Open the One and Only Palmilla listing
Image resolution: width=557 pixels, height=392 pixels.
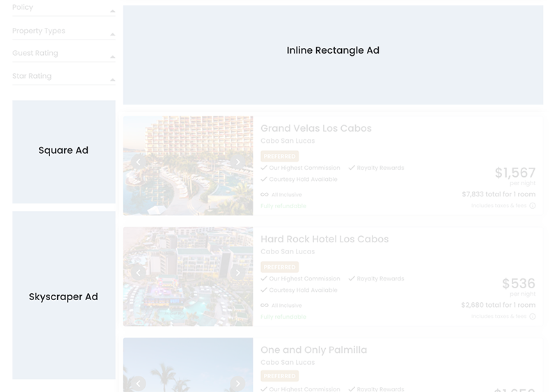(x=313, y=350)
